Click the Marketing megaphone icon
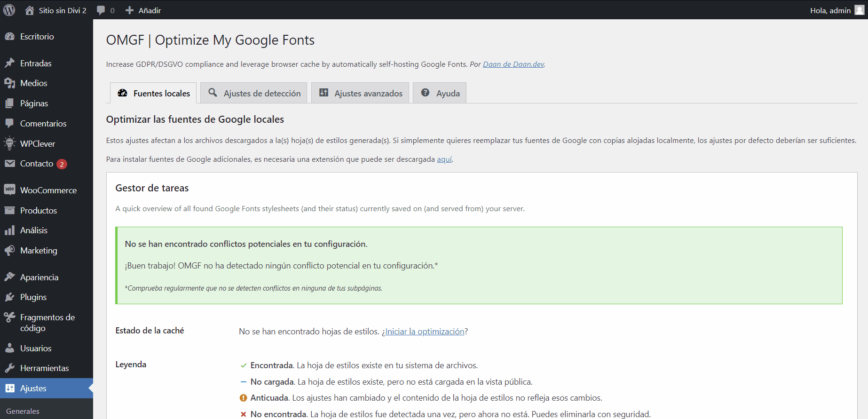This screenshot has width=868, height=419. 9,251
